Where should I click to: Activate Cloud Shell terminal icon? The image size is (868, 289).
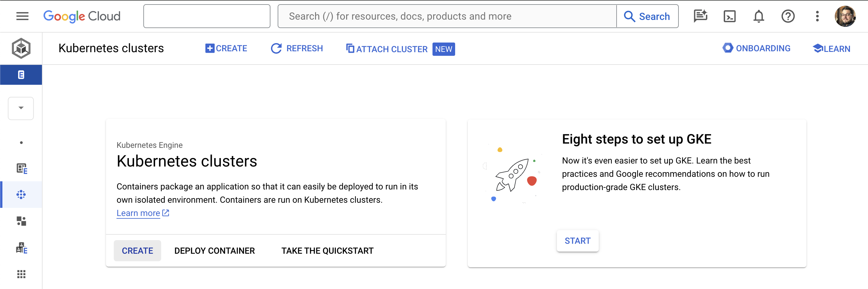coord(729,16)
